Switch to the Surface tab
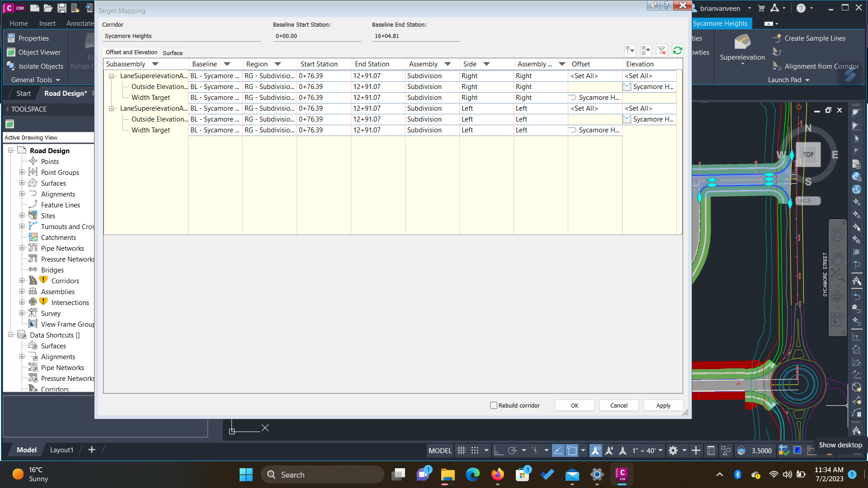868x488 pixels. [x=173, y=53]
